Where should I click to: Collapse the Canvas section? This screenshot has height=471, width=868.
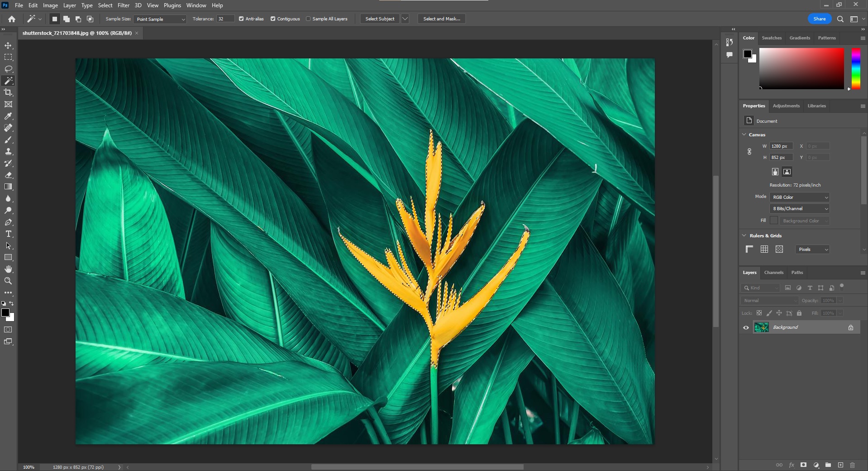744,135
